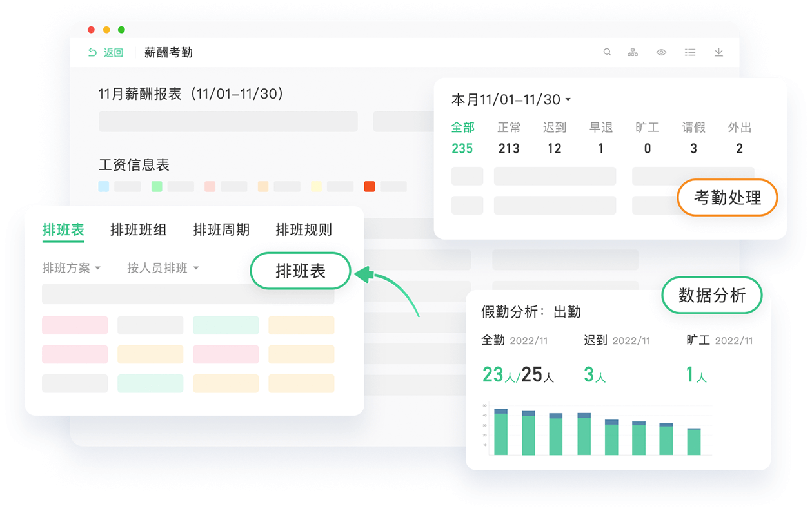This screenshot has width=812, height=511.
Task: Pick the light blue legend swatch
Action: [x=104, y=186]
